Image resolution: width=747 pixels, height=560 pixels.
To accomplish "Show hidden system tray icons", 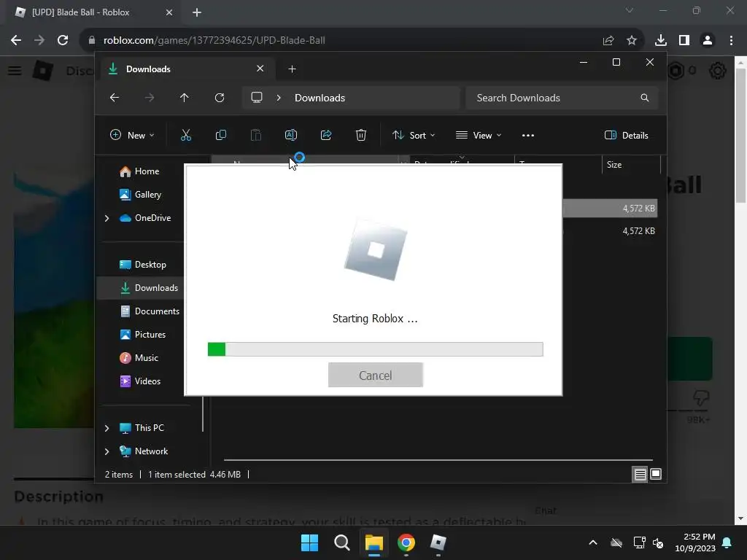I will [x=593, y=542].
